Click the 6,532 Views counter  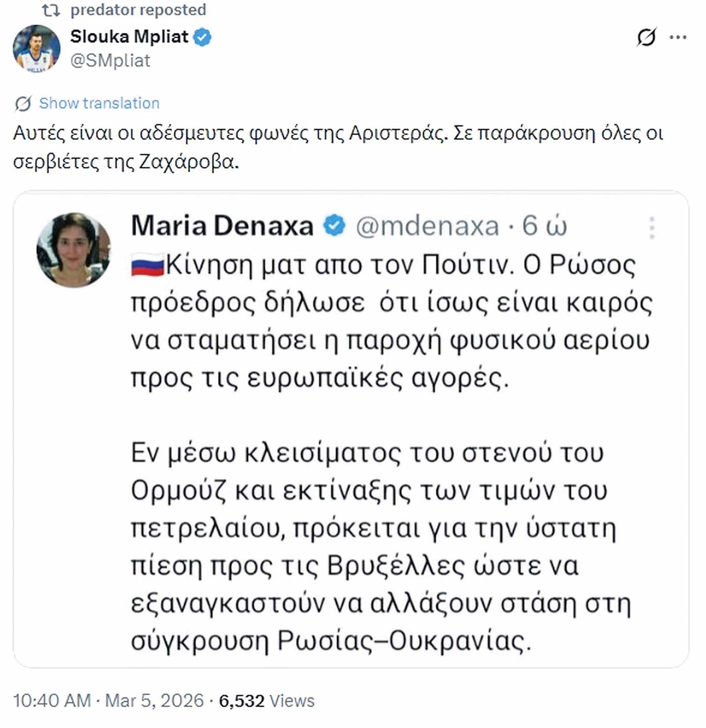267,701
